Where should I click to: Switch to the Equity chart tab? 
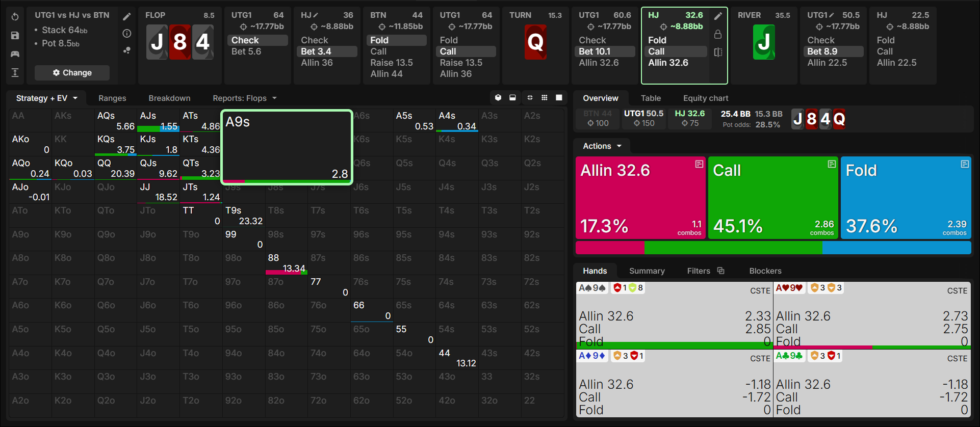pyautogui.click(x=706, y=98)
